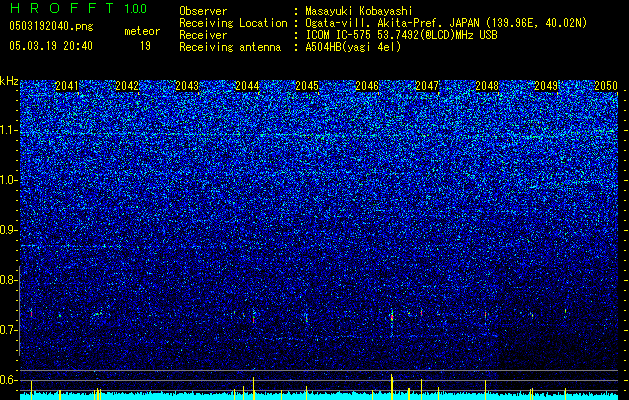Click the HROFFT program title text

pos(62,8)
